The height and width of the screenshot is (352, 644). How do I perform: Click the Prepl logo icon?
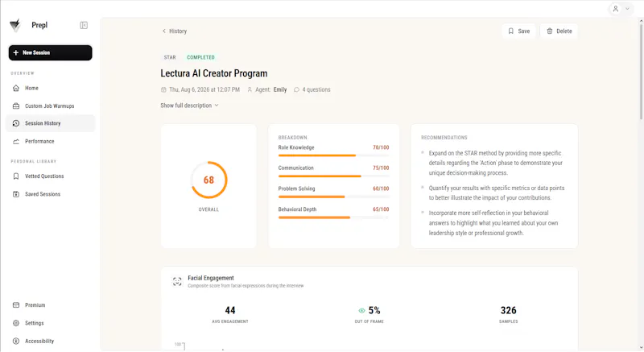point(15,26)
